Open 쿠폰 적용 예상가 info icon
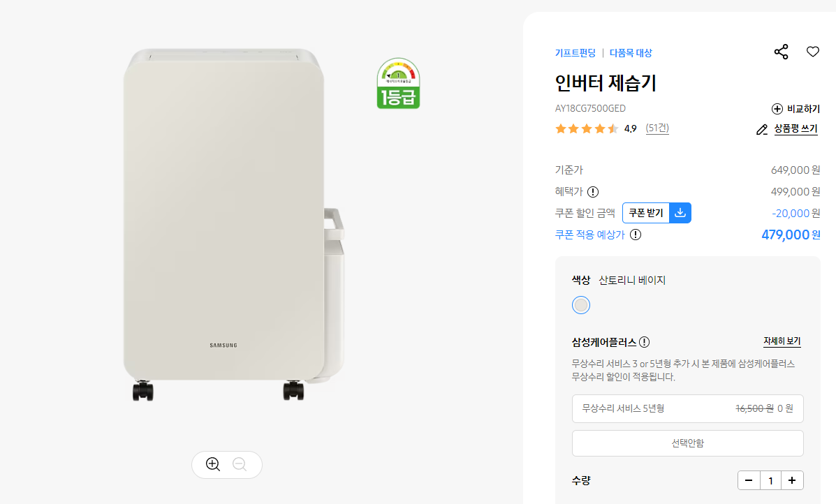836x504 pixels. tap(636, 235)
